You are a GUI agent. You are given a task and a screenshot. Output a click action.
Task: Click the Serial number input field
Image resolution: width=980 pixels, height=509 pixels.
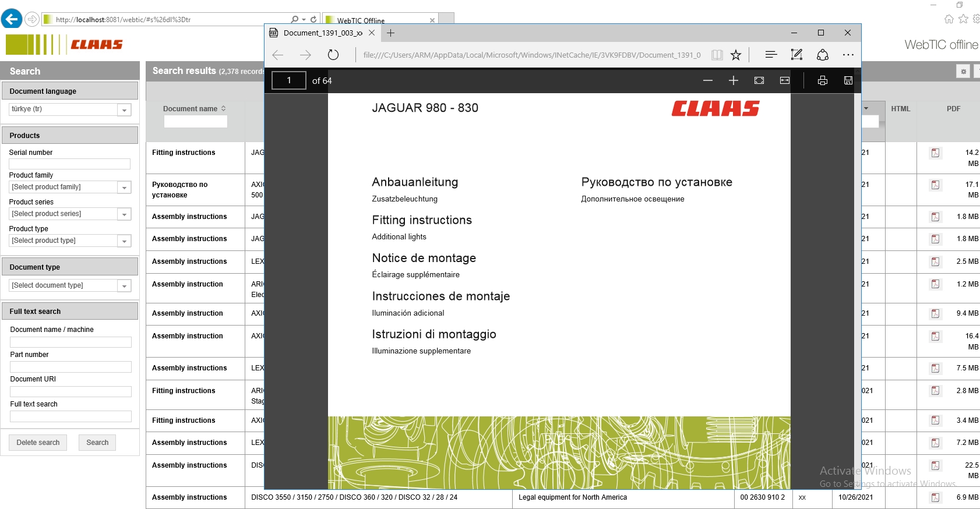(x=69, y=164)
